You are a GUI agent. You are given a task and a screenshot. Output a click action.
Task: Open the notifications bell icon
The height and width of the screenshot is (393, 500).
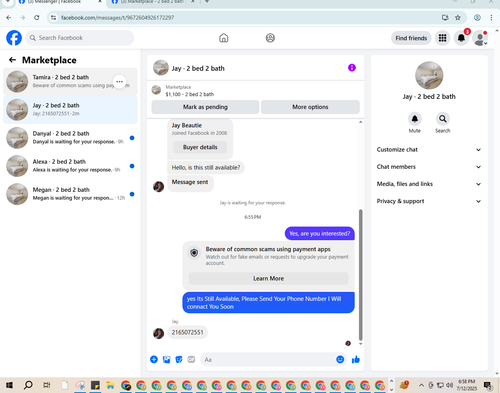click(461, 38)
